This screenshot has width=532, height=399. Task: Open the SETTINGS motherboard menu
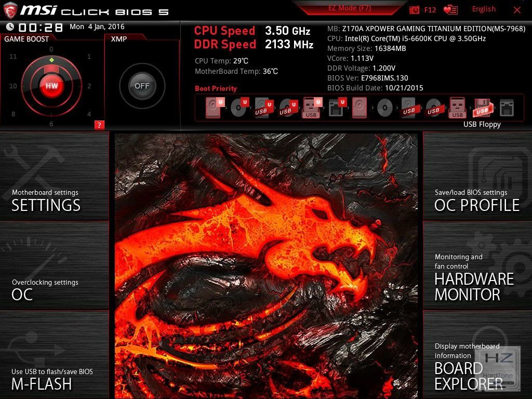tap(54, 177)
